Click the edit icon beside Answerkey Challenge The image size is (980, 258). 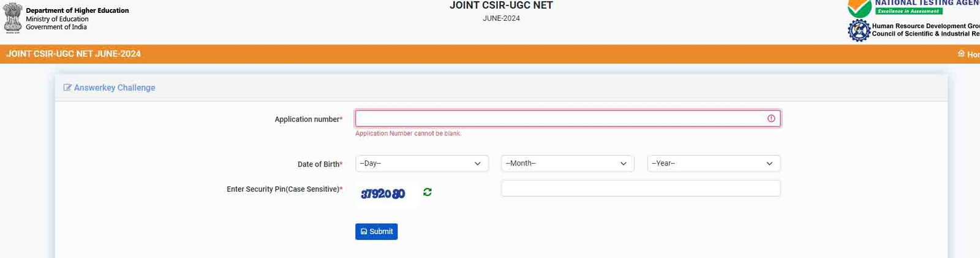67,88
